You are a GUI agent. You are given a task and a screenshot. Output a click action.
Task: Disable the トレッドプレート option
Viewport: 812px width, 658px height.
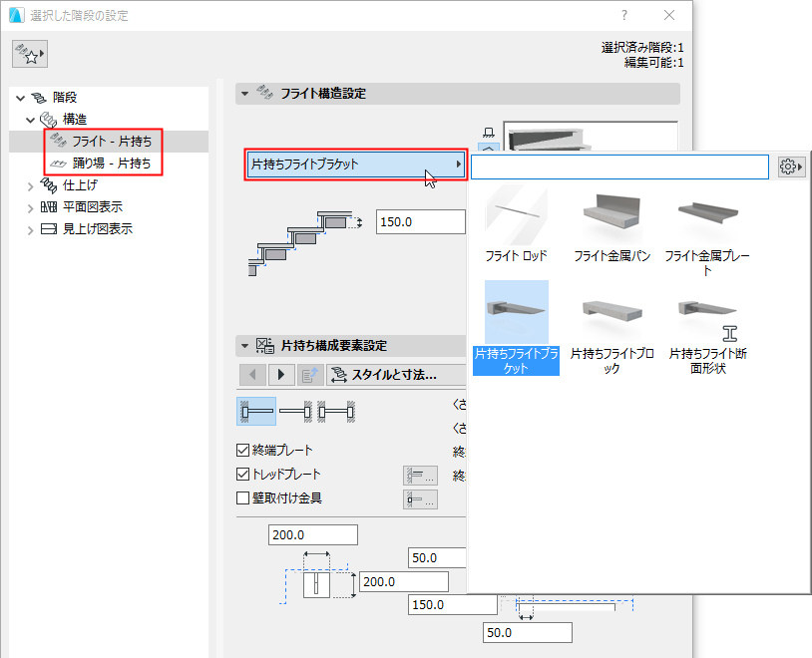click(x=243, y=476)
